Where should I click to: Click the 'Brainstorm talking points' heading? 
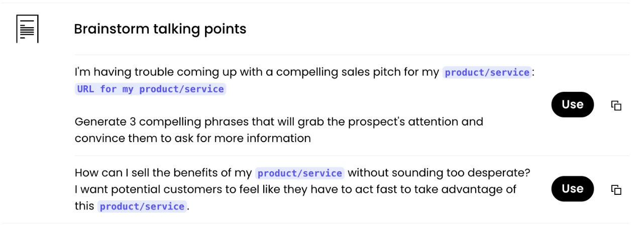pyautogui.click(x=160, y=29)
